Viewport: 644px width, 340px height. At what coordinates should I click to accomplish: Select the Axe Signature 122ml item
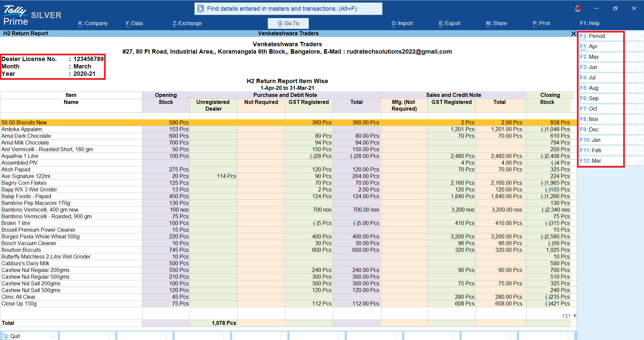click(26, 176)
